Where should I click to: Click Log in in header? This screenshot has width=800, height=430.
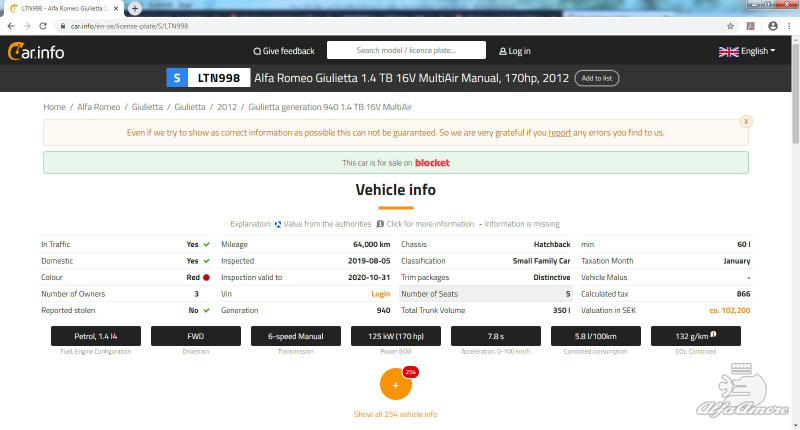[515, 51]
